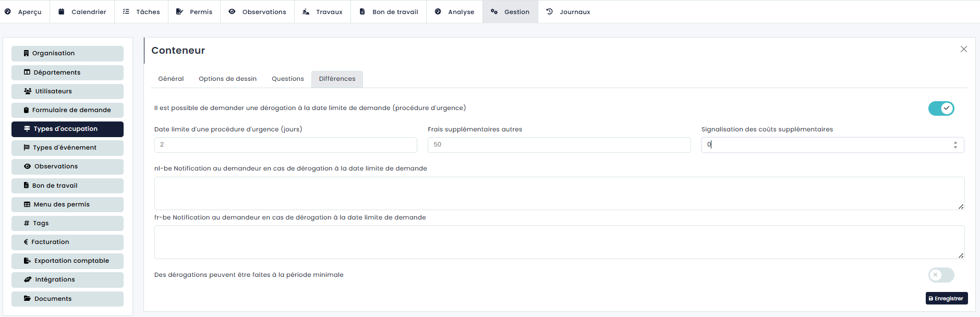Click the nl-be notification text area
The image size is (980, 317).
click(559, 193)
